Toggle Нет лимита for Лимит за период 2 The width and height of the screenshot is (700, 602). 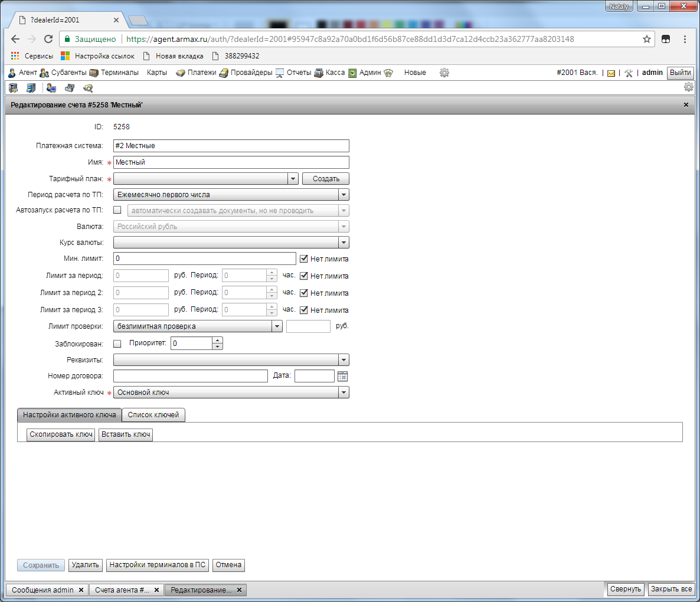click(303, 293)
